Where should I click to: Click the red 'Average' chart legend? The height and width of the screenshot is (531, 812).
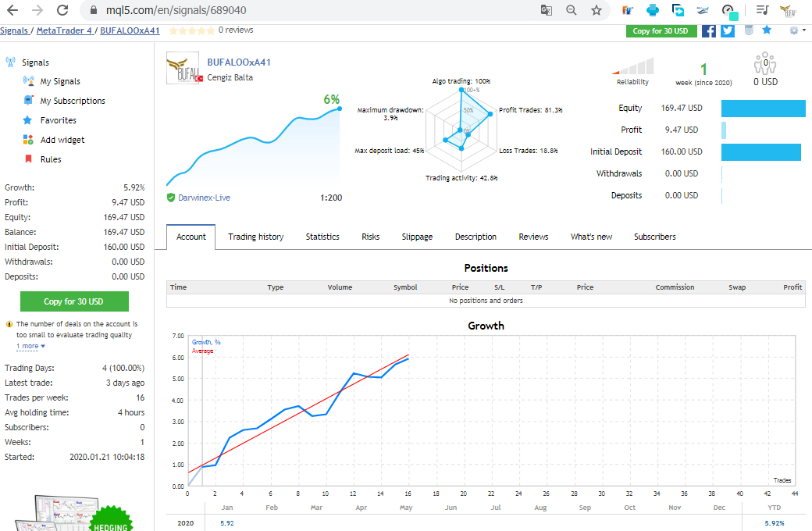pyautogui.click(x=202, y=351)
